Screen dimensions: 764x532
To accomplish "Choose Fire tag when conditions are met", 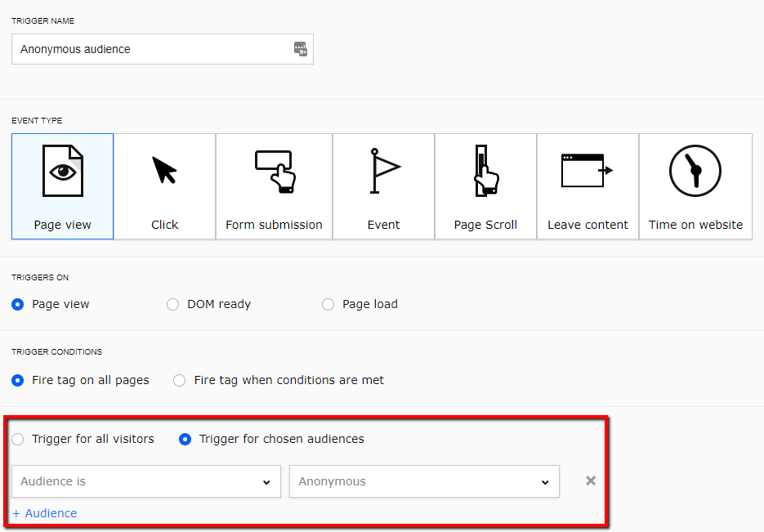I will click(x=179, y=380).
